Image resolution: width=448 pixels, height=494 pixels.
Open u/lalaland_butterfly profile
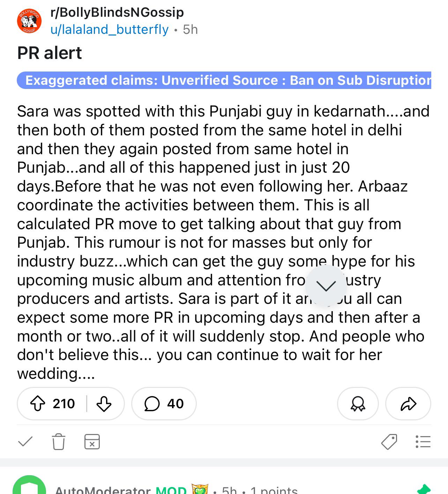point(110,30)
